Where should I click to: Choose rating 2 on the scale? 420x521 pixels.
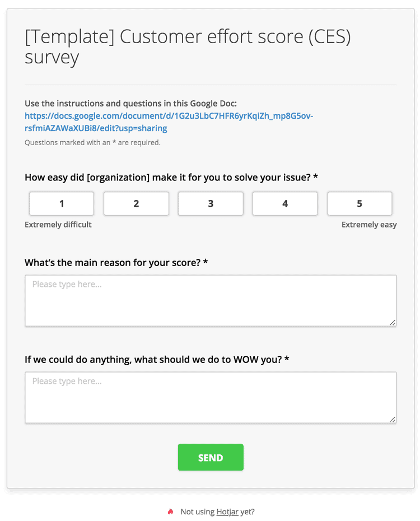click(x=136, y=203)
